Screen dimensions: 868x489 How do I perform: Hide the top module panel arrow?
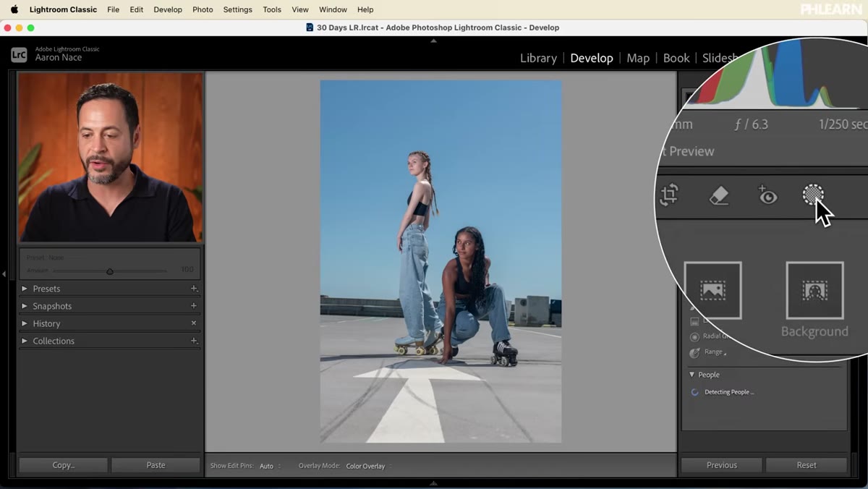point(433,41)
